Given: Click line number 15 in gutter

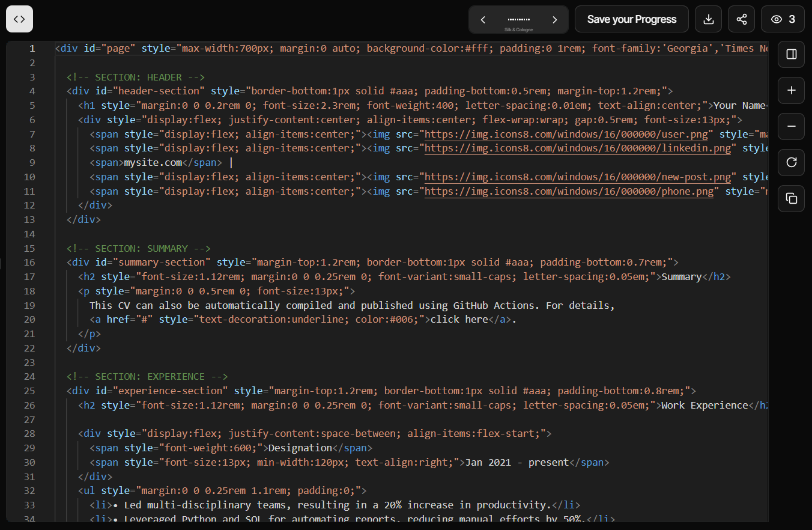Looking at the screenshot, I should [29, 248].
